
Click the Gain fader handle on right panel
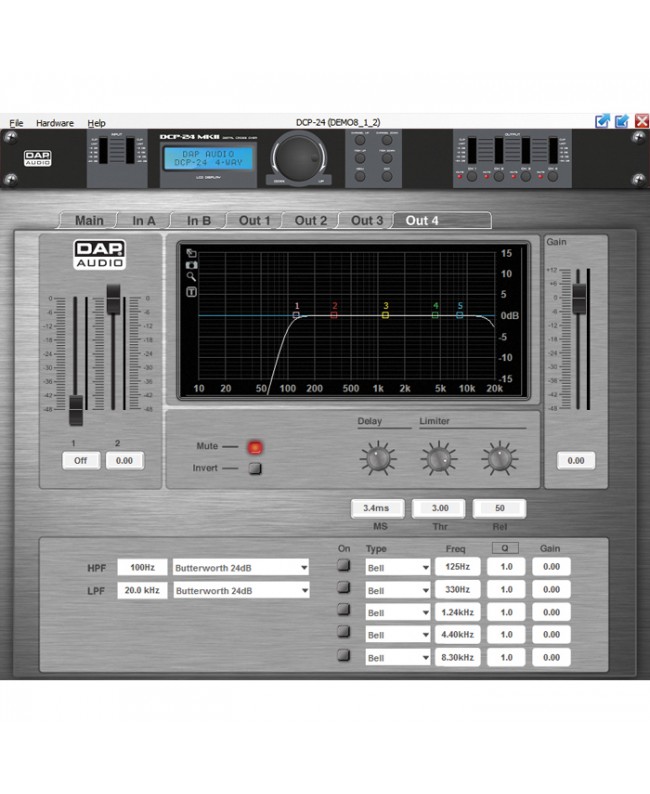579,299
